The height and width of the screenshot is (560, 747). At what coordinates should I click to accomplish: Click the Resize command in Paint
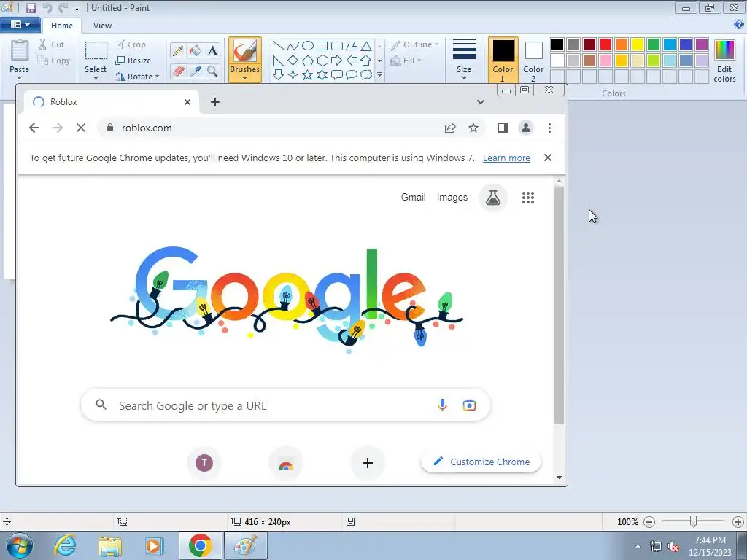[x=133, y=61]
